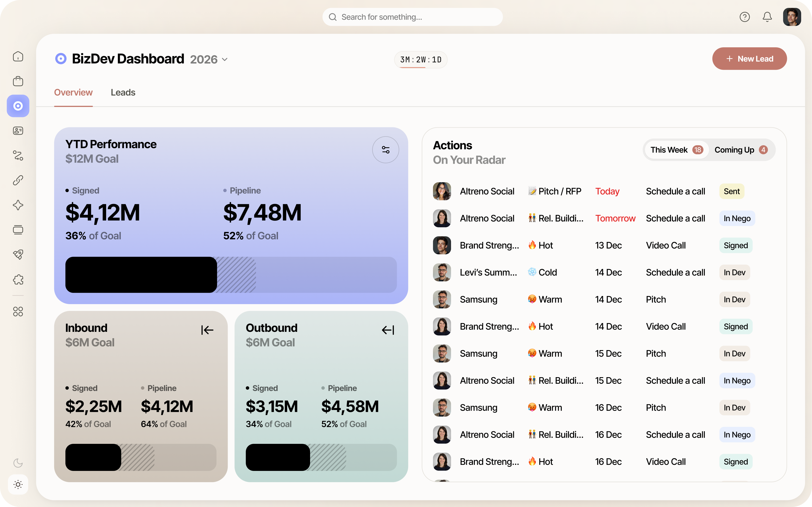Click the Levi's Summ... lead name

(488, 273)
